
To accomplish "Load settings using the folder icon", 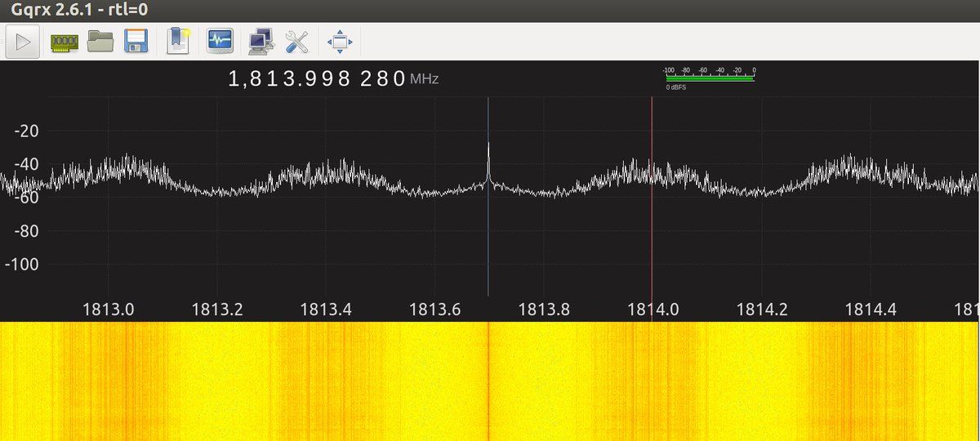I will tap(100, 41).
